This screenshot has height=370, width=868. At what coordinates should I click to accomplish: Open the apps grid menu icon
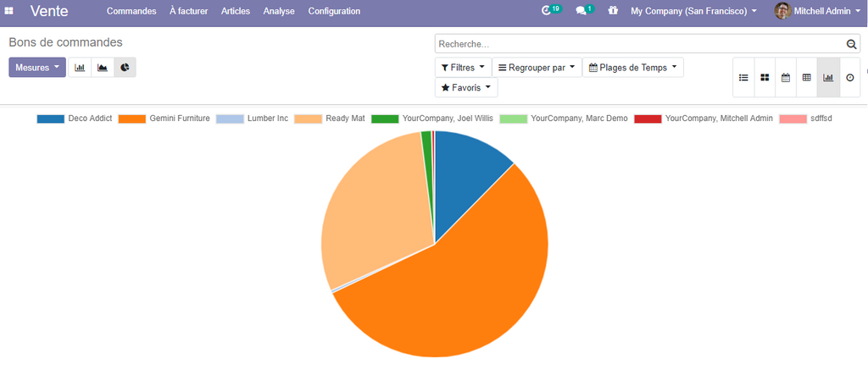pos(9,11)
